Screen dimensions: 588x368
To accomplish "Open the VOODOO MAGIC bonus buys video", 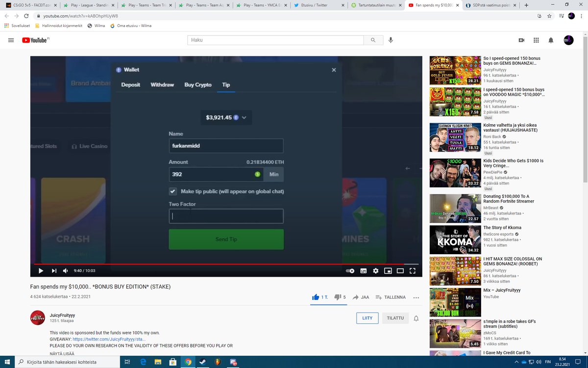I will click(x=455, y=102).
